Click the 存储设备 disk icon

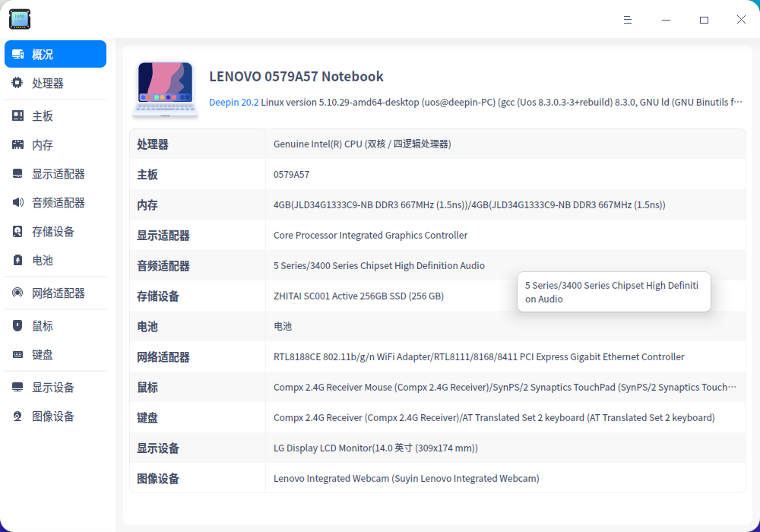click(x=17, y=231)
